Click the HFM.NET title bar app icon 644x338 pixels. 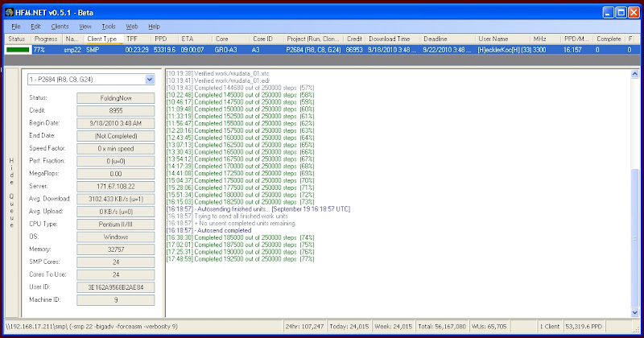pos(9,12)
